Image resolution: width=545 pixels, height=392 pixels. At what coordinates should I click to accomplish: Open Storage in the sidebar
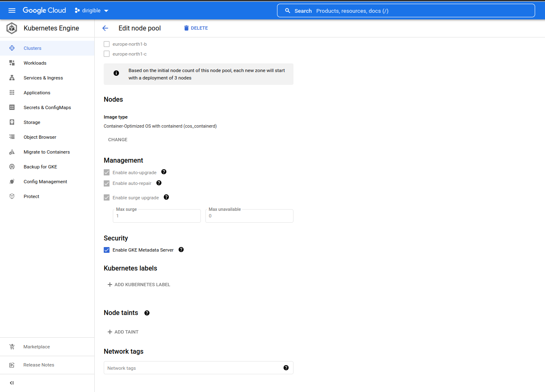point(32,122)
